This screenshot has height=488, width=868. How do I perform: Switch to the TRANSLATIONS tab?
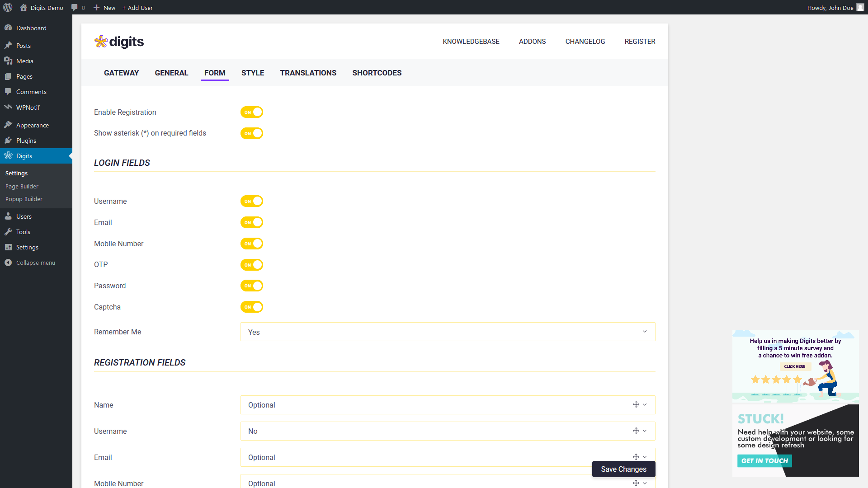[x=308, y=73]
